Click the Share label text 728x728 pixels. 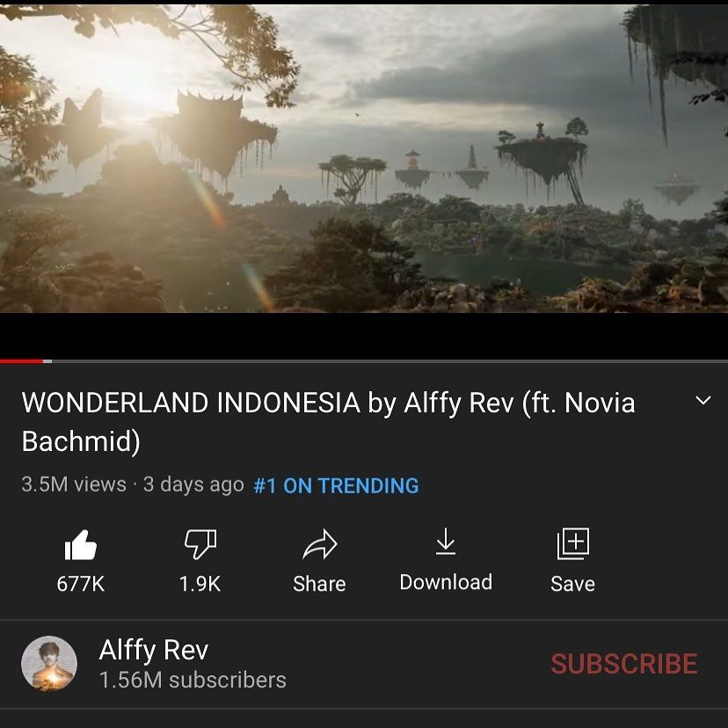tap(319, 584)
